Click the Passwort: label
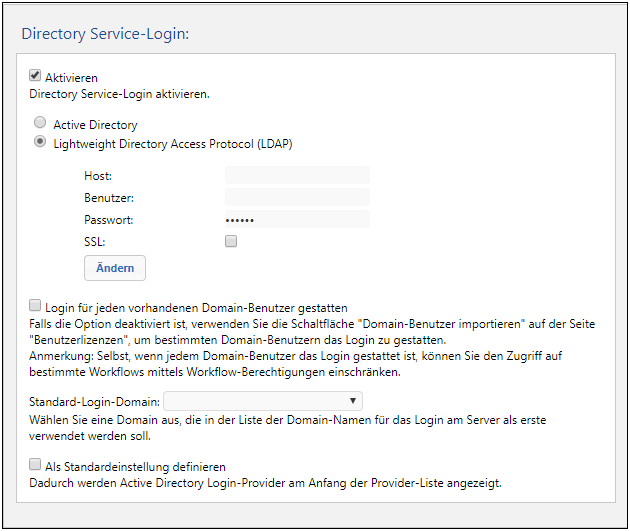630x531 pixels. coord(109,220)
